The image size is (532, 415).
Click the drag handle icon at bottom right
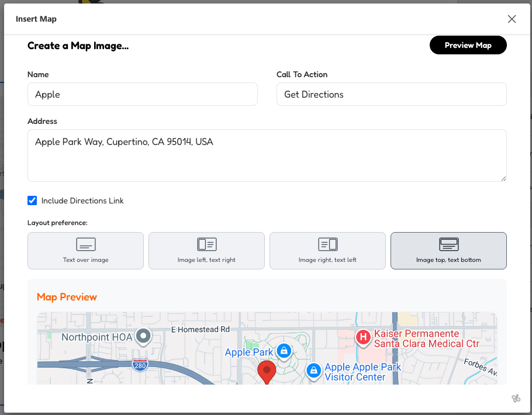(516, 398)
